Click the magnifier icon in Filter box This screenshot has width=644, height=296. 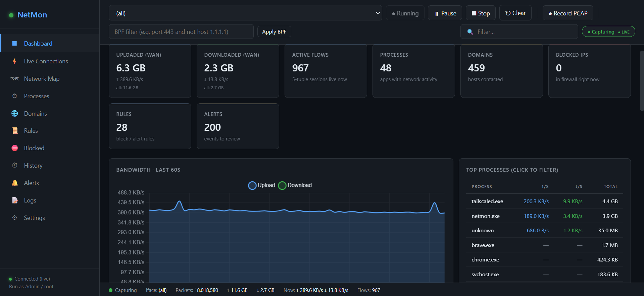[470, 32]
